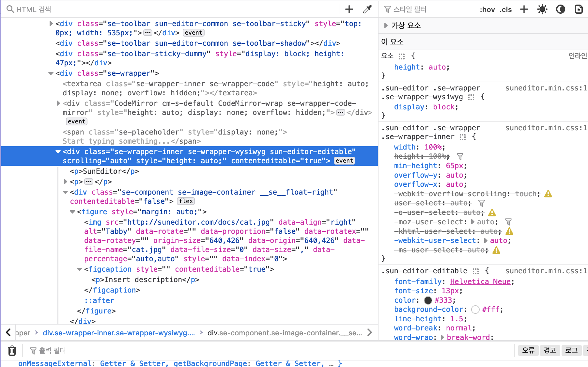This screenshot has width=588, height=367.
Task: Click the funnel icon beside 출력 필터
Action: 33,350
